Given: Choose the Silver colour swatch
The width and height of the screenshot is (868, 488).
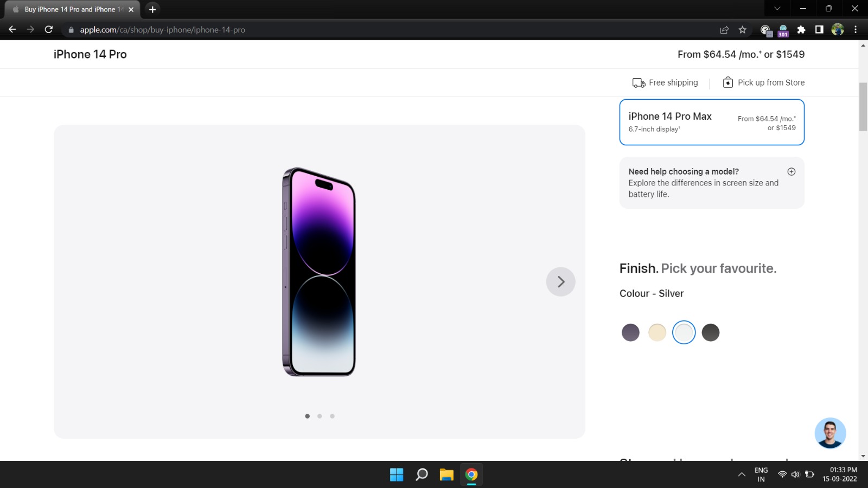Looking at the screenshot, I should pyautogui.click(x=684, y=332).
